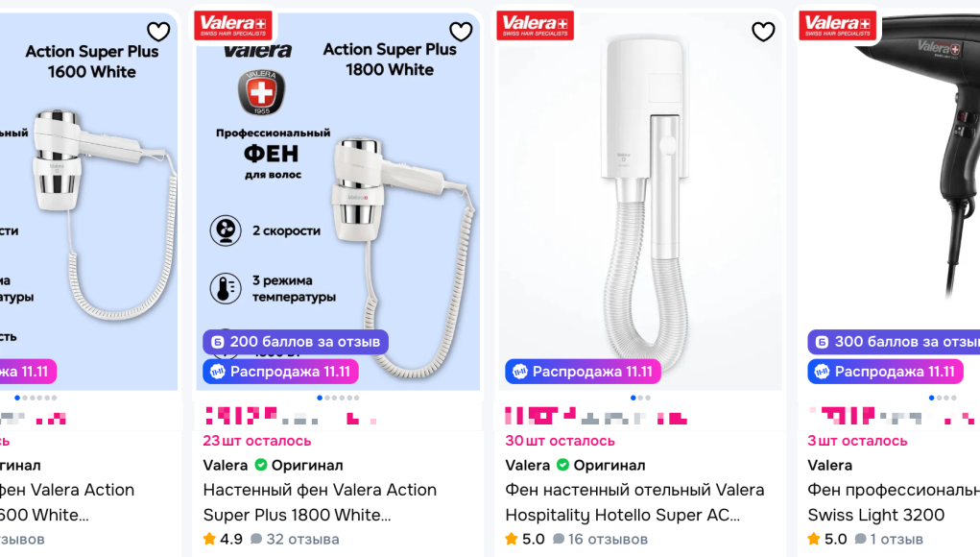980x557 pixels.
Task: Open Настенный фен Valera Action Super Plus 1800 link
Action: [x=320, y=501]
